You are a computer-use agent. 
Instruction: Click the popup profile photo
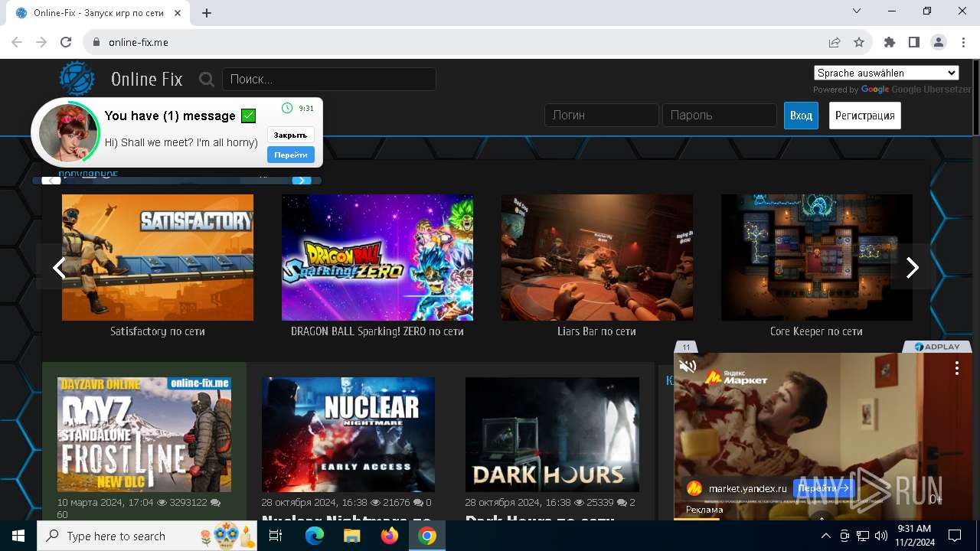click(68, 132)
